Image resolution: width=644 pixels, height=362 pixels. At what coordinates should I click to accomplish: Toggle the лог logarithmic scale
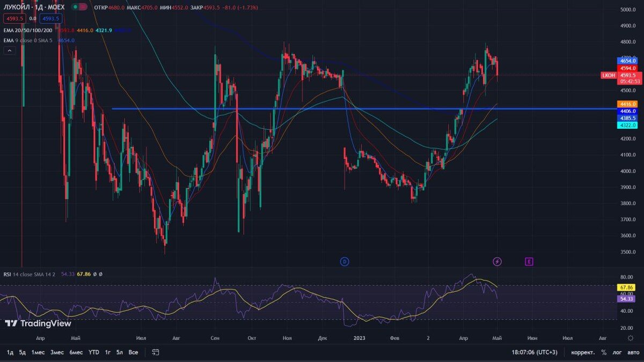(617, 352)
